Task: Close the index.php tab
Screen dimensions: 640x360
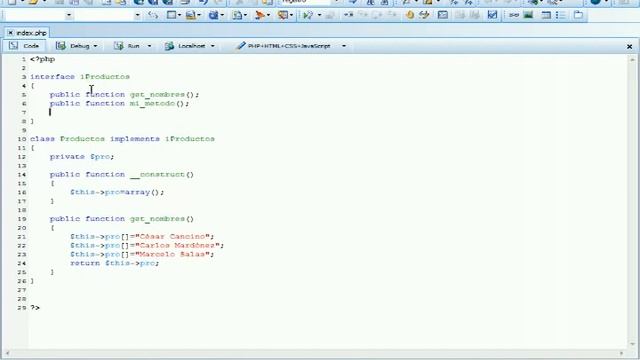Action: (10, 33)
